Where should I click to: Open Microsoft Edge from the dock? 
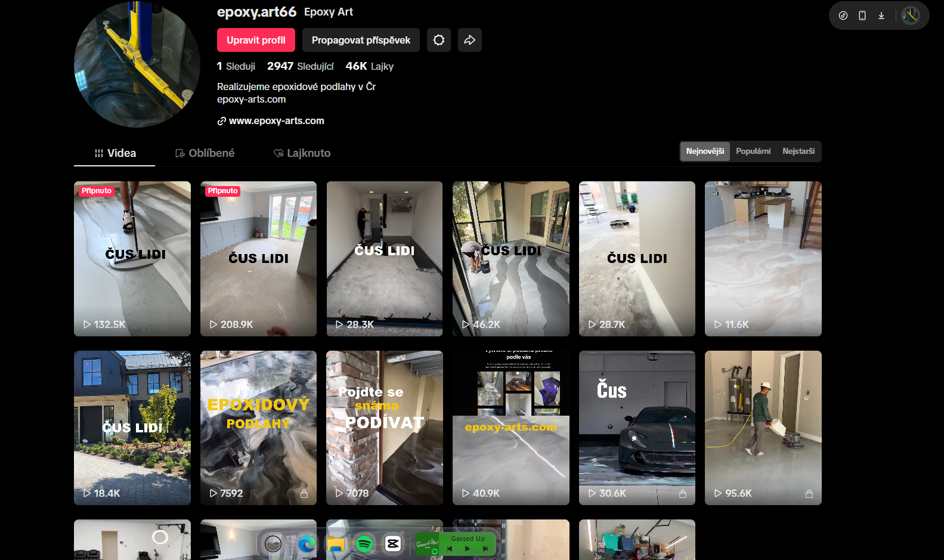307,543
